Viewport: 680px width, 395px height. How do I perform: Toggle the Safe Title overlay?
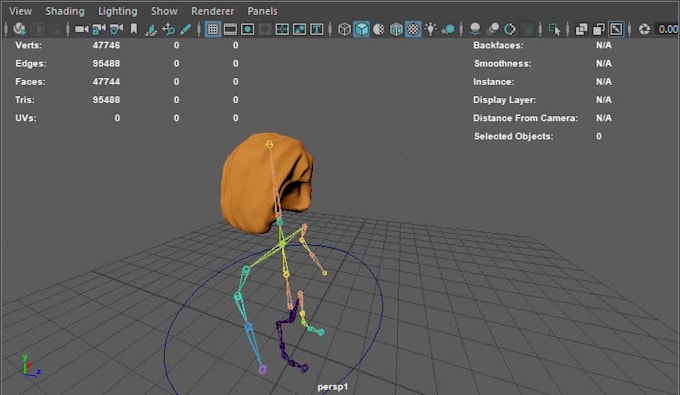317,29
